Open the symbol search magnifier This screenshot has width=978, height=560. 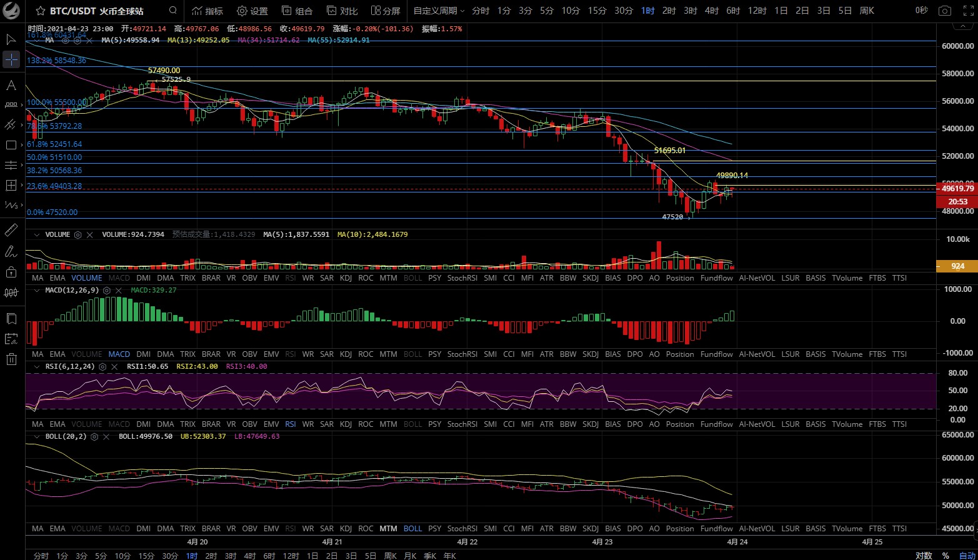pyautogui.click(x=173, y=11)
